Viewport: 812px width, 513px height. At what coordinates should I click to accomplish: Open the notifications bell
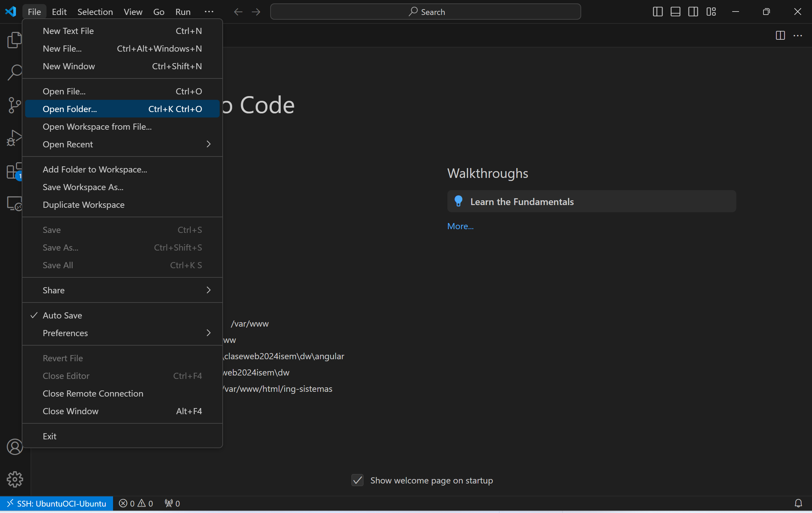(798, 503)
